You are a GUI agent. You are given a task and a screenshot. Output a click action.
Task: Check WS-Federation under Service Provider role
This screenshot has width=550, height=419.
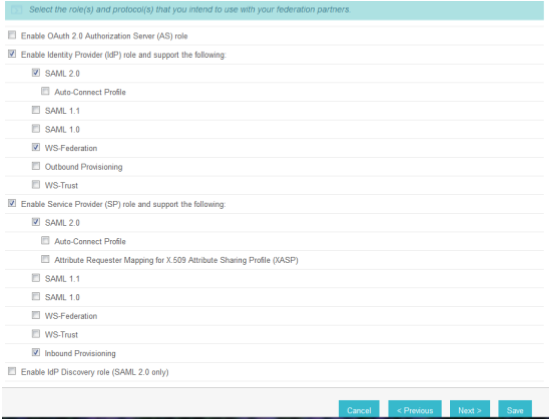[36, 315]
